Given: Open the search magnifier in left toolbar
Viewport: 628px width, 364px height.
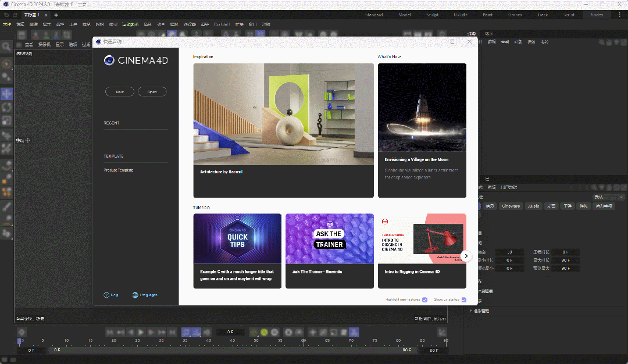Looking at the screenshot, I should [x=6, y=47].
